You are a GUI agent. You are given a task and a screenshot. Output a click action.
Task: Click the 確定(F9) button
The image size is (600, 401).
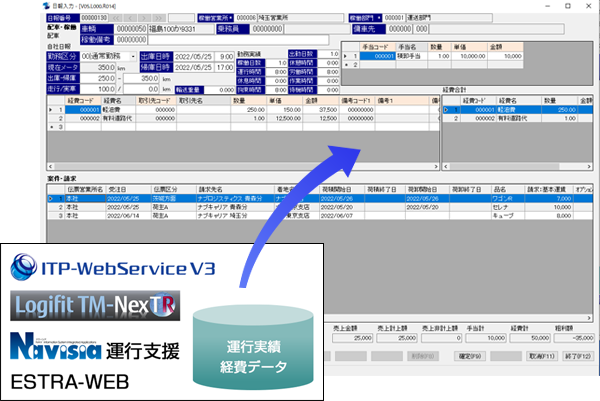coord(470,356)
